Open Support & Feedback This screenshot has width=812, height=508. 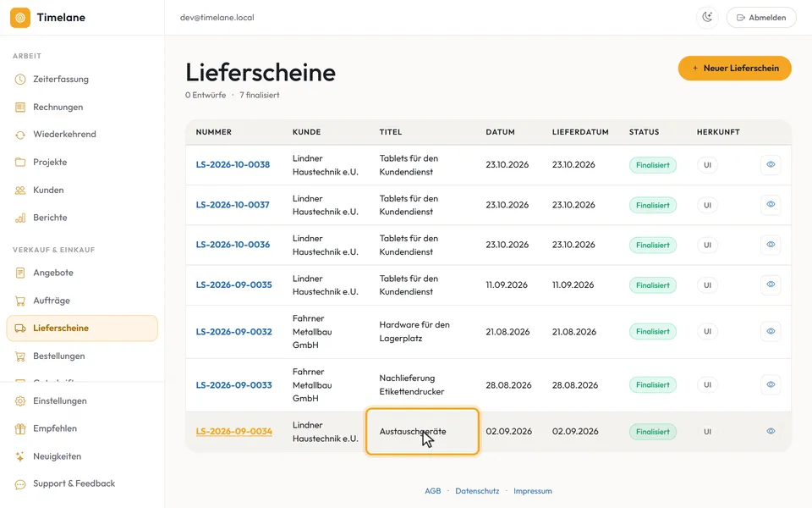[x=82, y=483]
